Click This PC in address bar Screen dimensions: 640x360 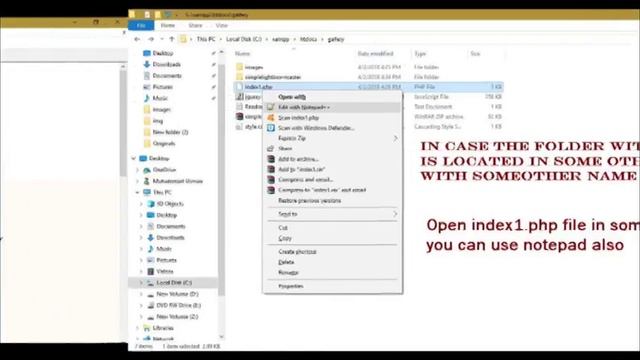tap(206, 39)
